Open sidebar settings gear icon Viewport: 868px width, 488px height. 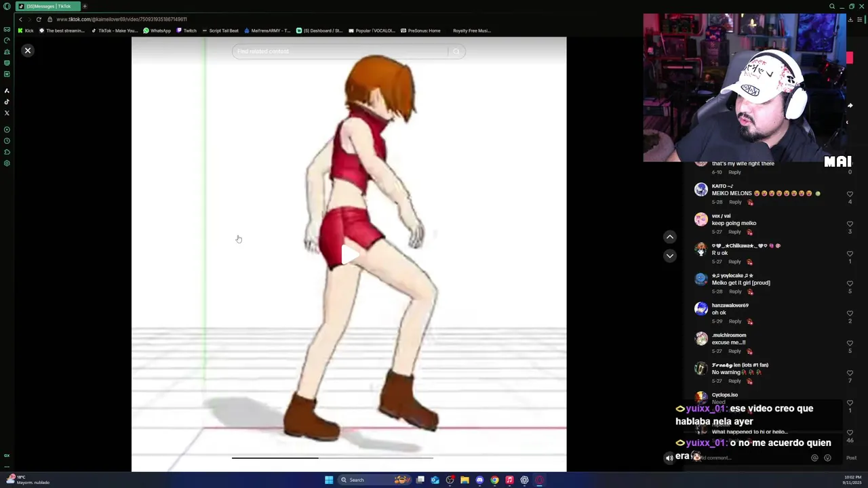pyautogui.click(x=7, y=163)
